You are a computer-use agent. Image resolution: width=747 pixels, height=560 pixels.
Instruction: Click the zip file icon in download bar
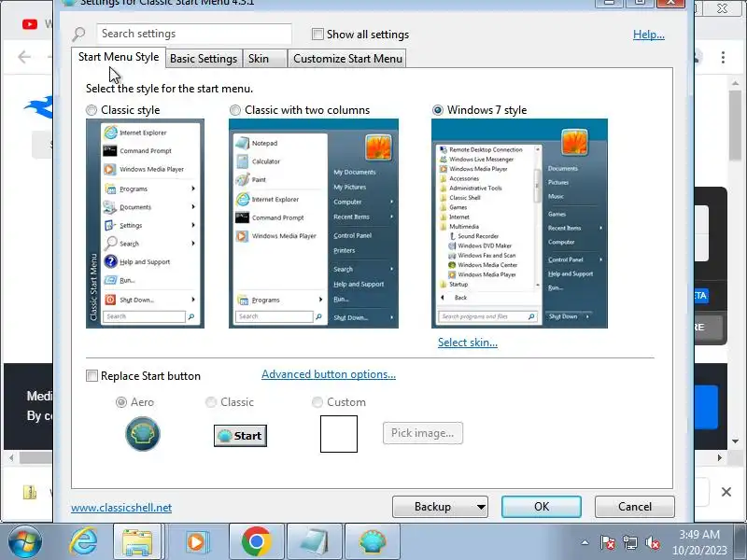(x=30, y=492)
